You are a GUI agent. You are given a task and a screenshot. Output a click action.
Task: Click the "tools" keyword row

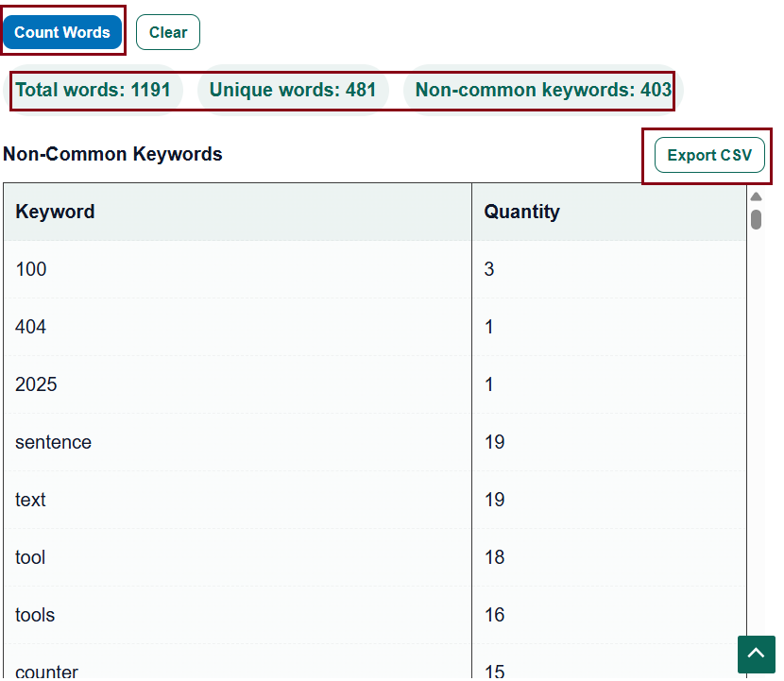[x=35, y=615]
